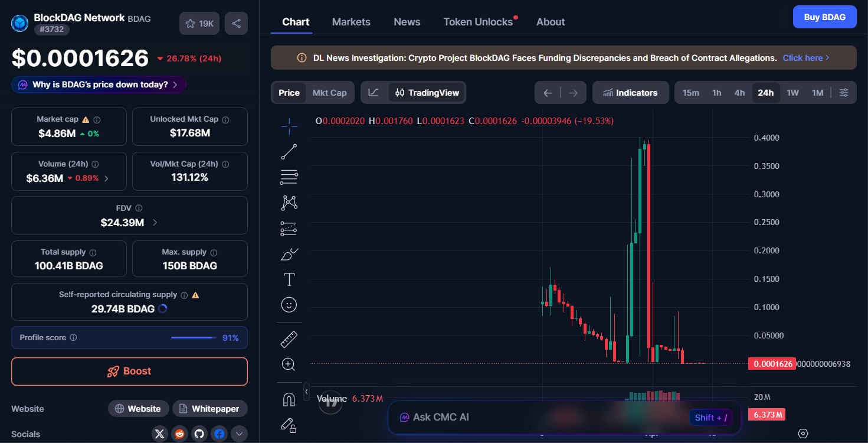868x443 pixels.
Task: Open the emoji sticker tool
Action: click(289, 304)
